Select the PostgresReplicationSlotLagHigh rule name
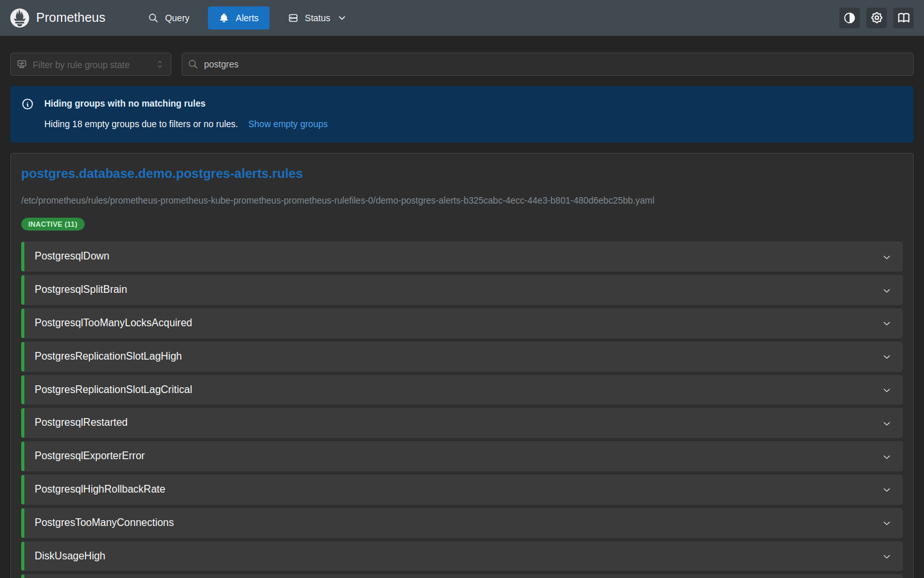Image resolution: width=924 pixels, height=578 pixels. (108, 356)
